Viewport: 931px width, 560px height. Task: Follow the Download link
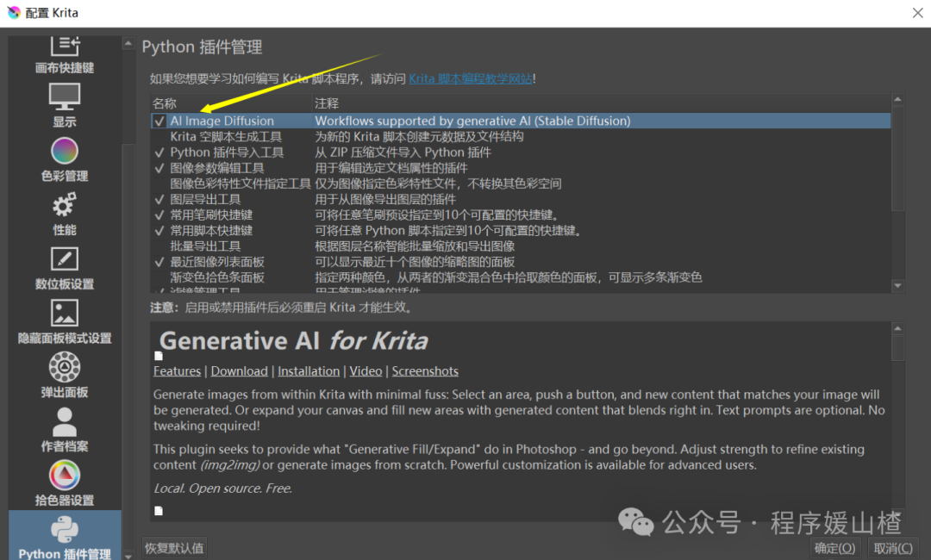pos(240,371)
